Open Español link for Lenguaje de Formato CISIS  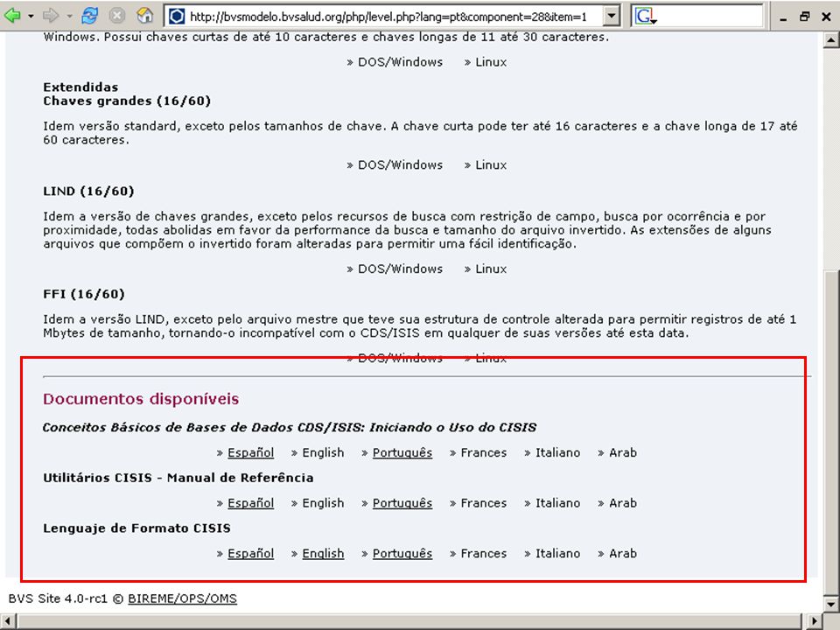(251, 554)
